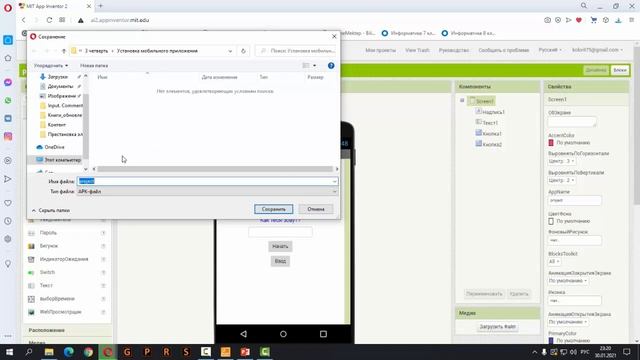Click the AccentColor pink swatch

pyautogui.click(x=551, y=142)
